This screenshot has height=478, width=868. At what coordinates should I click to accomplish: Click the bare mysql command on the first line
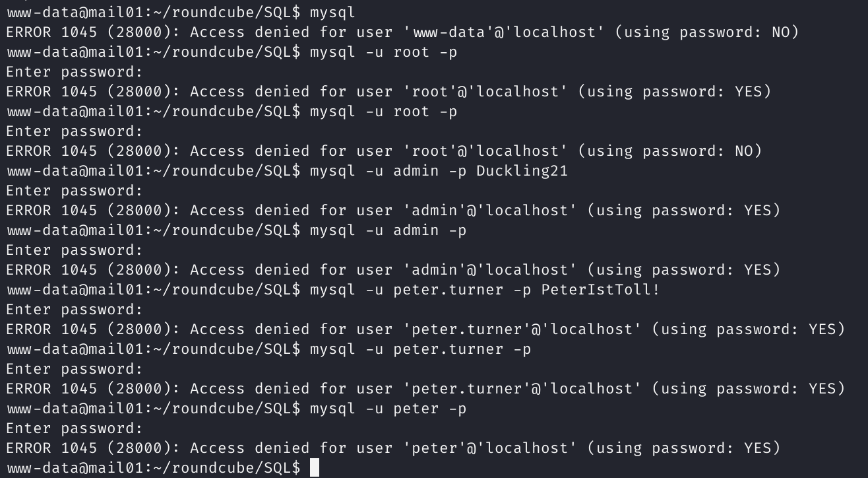[x=332, y=13]
